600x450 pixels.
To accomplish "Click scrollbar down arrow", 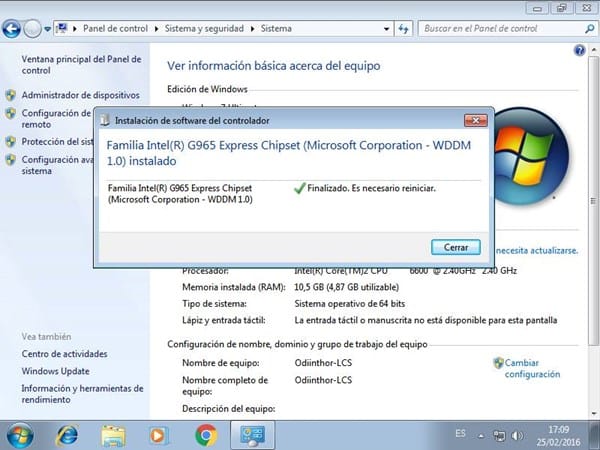I will [x=593, y=413].
